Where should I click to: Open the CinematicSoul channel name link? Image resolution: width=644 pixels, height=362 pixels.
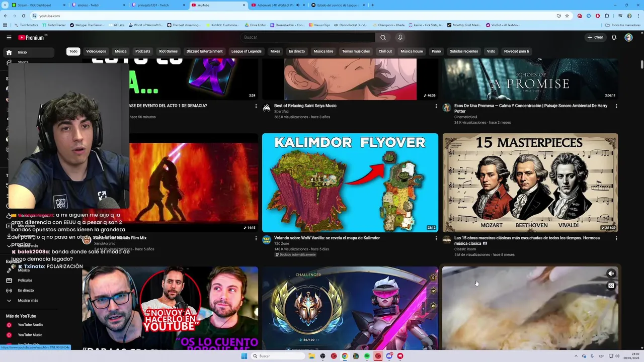pyautogui.click(x=465, y=117)
